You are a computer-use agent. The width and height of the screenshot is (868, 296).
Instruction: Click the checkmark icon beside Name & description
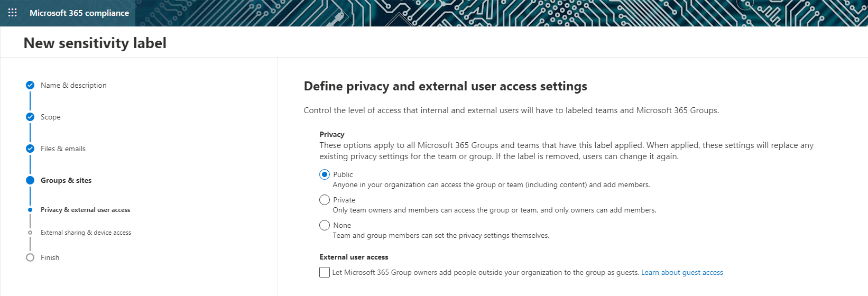tap(30, 85)
